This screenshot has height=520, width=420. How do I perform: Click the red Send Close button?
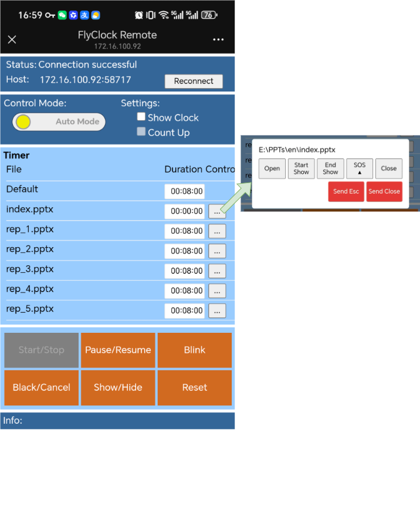coord(384,192)
